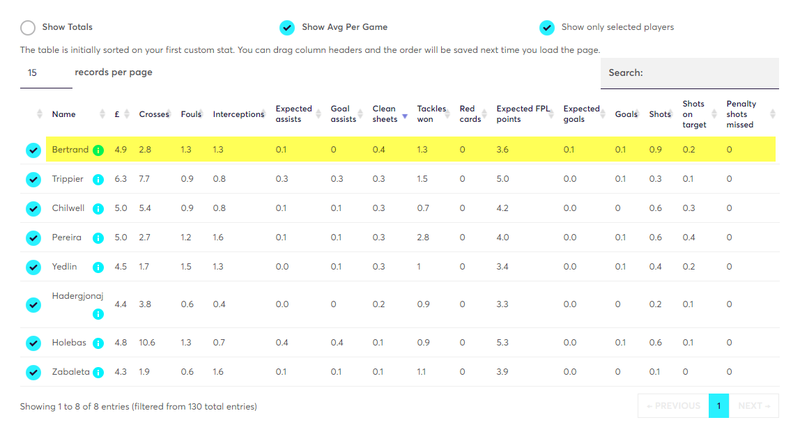Open info icon next to Holebas
Image resolution: width=800 pixels, height=443 pixels.
pos(98,343)
